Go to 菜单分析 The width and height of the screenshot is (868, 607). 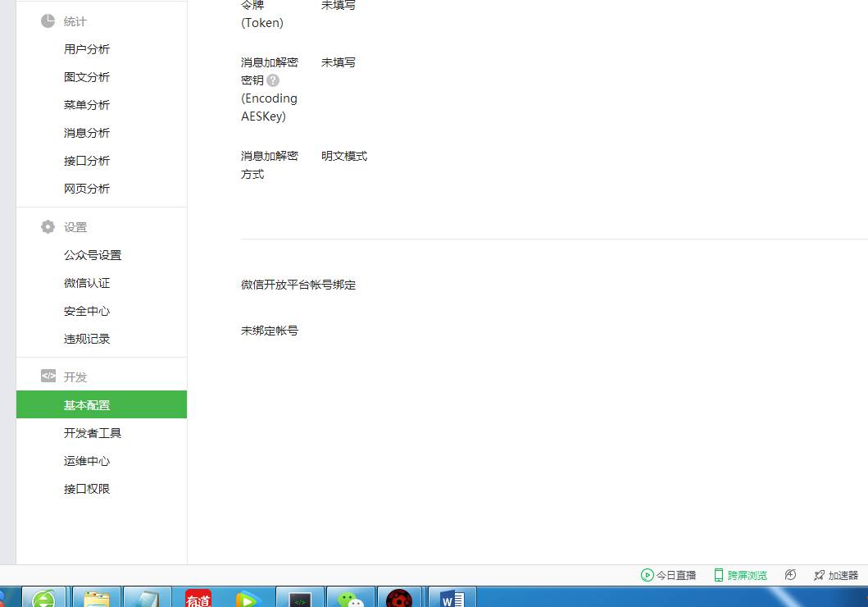click(87, 105)
